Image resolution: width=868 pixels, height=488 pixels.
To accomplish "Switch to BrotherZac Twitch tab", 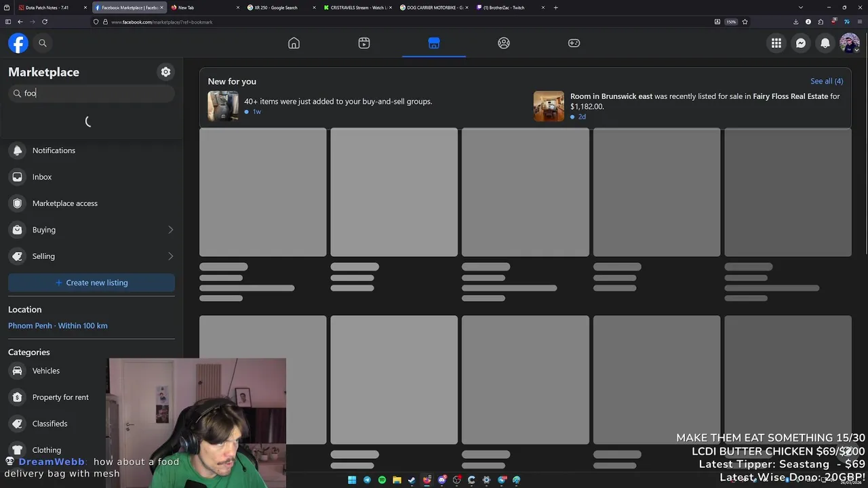I will (509, 7).
